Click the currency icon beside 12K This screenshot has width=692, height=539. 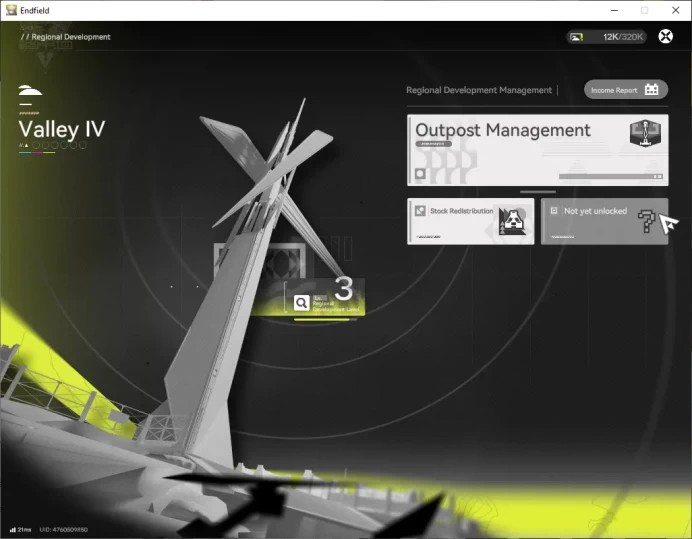576,37
